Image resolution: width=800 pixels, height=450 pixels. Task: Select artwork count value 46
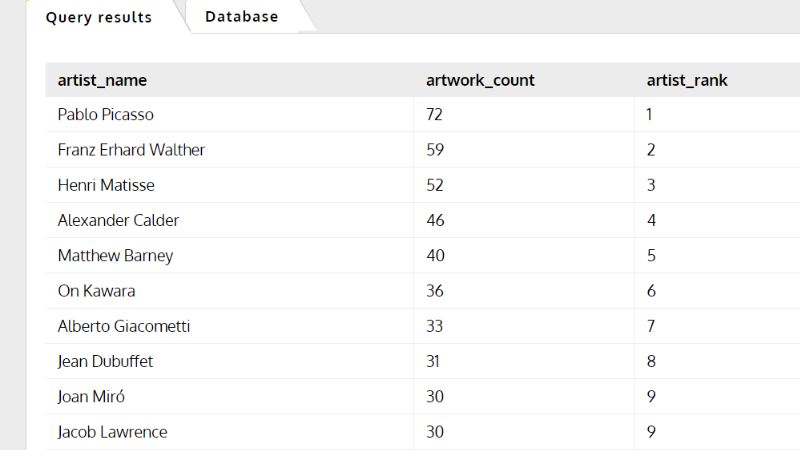point(435,220)
